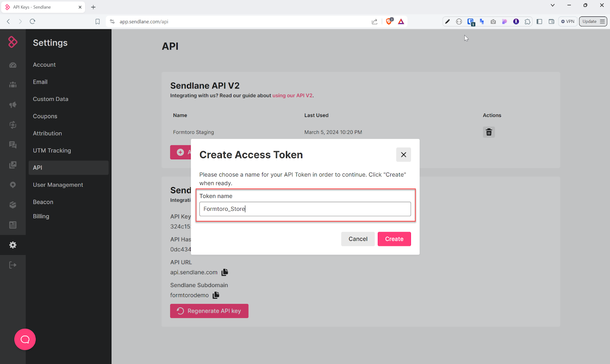Open the chat support bubble
610x364 pixels.
25,339
